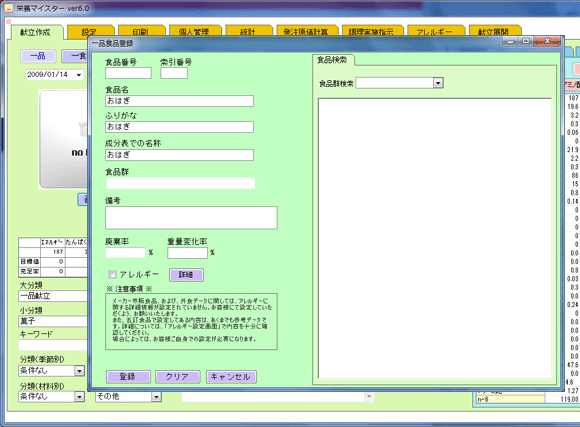Expand the 食品群検索 dropdown
This screenshot has height=427, width=580.
[x=438, y=83]
